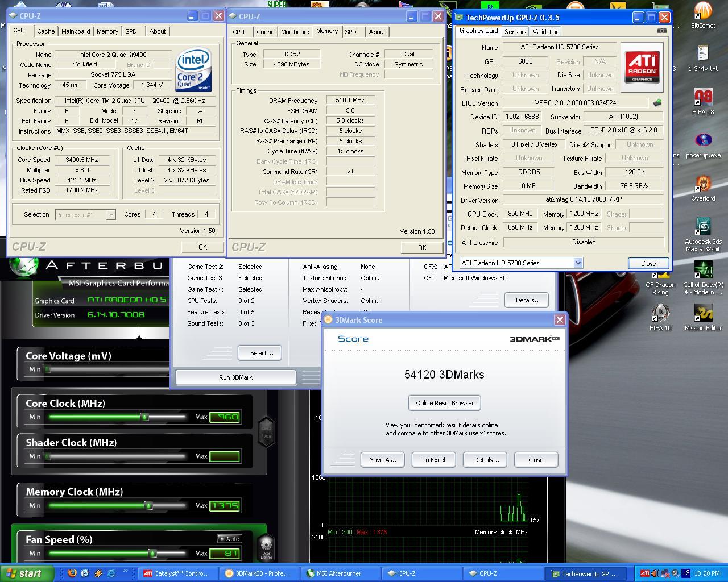The width and height of the screenshot is (728, 582).
Task: Launch Call of Duty 4 desktop shortcut
Action: tap(703, 278)
